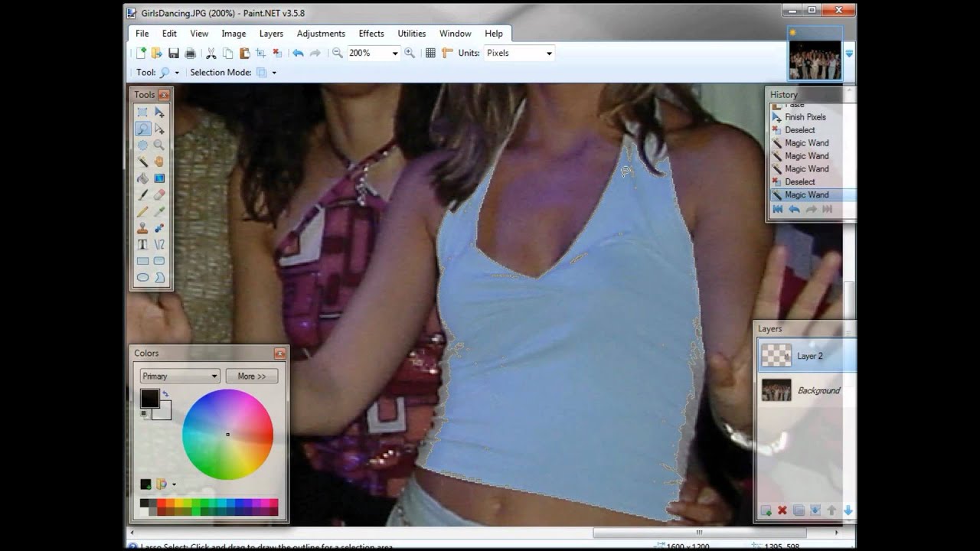Open the Selection Mode dropdown
The width and height of the screenshot is (980, 551).
coord(274,73)
